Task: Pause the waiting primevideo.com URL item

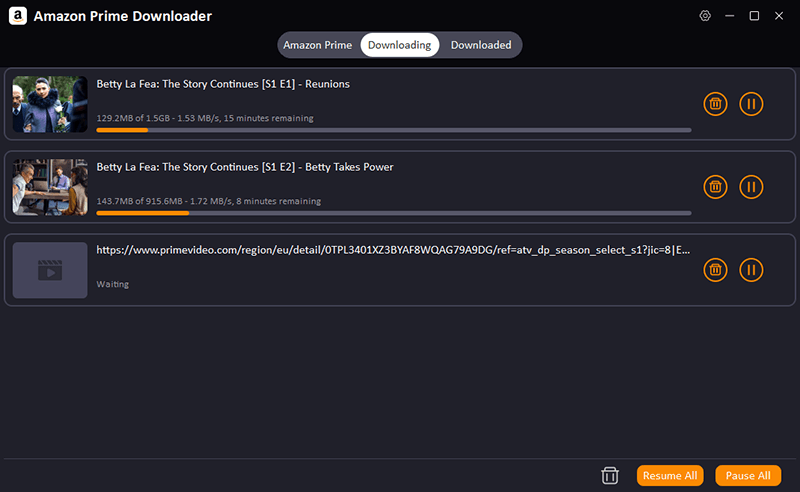Action: (751, 269)
